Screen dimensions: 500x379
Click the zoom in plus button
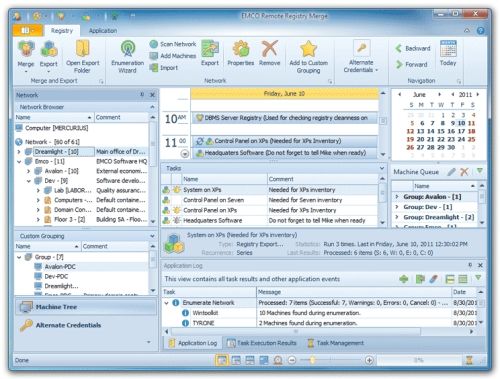click(x=369, y=360)
